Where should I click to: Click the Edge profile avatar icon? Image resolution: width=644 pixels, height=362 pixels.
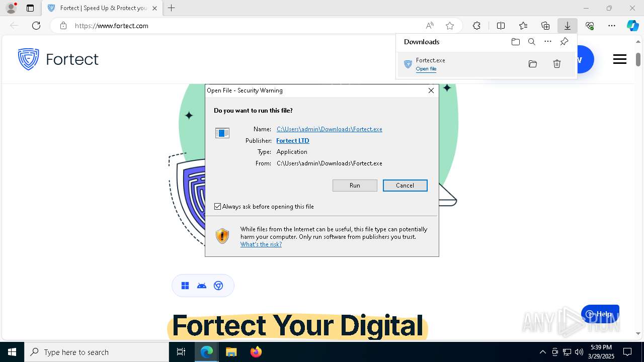pos(11,8)
